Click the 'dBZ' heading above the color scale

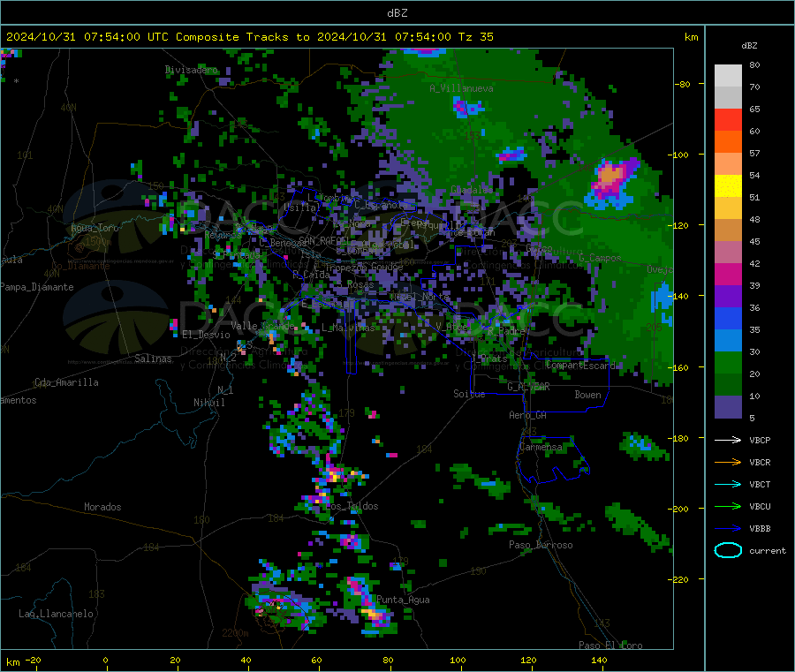pos(749,46)
